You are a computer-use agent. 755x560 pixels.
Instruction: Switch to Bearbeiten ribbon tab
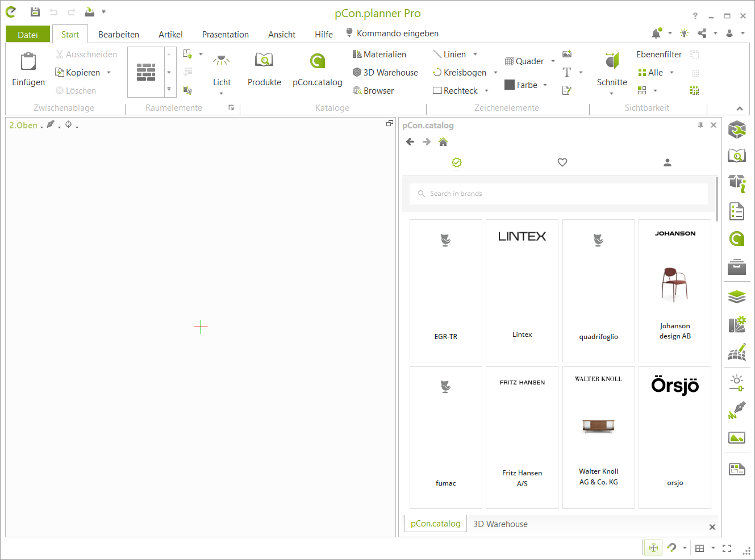point(119,35)
